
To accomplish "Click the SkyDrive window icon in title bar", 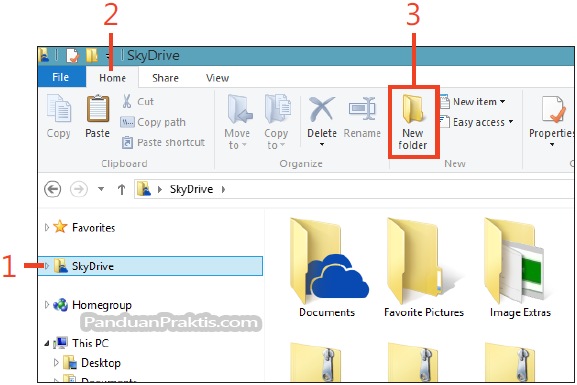I will click(x=43, y=55).
